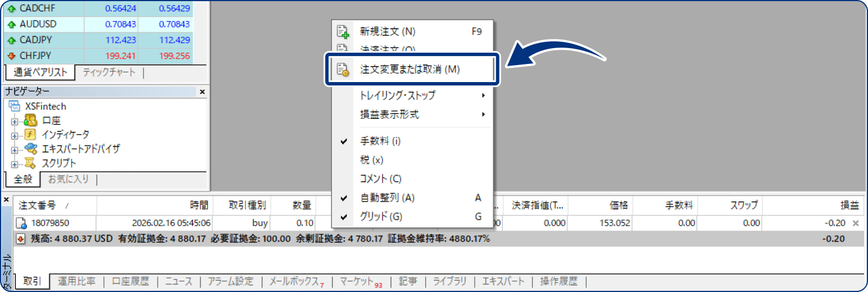Click the CADJPY ask price 112.429
Screen dimensions: 868x292
pyautogui.click(x=175, y=40)
